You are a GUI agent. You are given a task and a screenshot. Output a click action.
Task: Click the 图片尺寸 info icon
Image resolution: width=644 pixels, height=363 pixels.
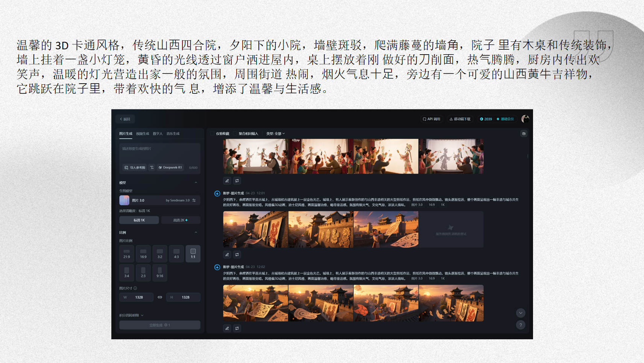pos(135,288)
